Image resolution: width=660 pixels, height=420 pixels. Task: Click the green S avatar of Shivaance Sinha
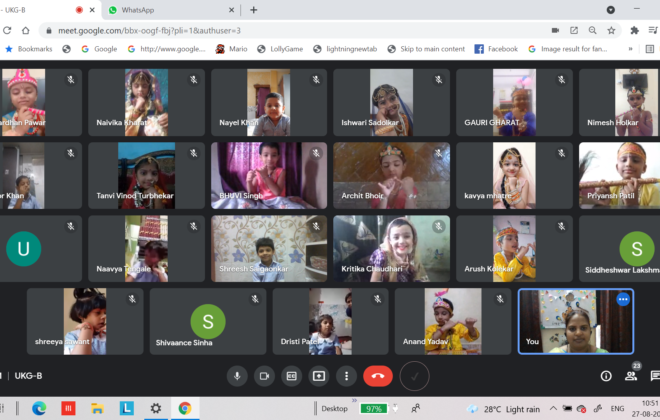click(208, 322)
